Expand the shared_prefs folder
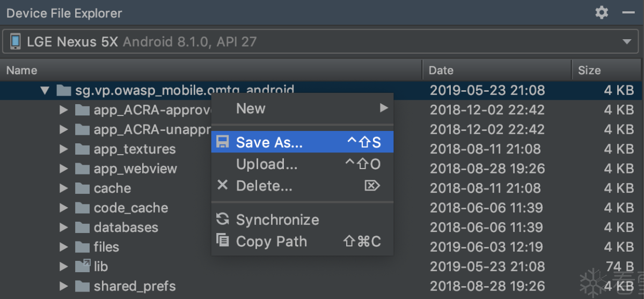Viewport: 644px width, 299px height. click(x=64, y=286)
